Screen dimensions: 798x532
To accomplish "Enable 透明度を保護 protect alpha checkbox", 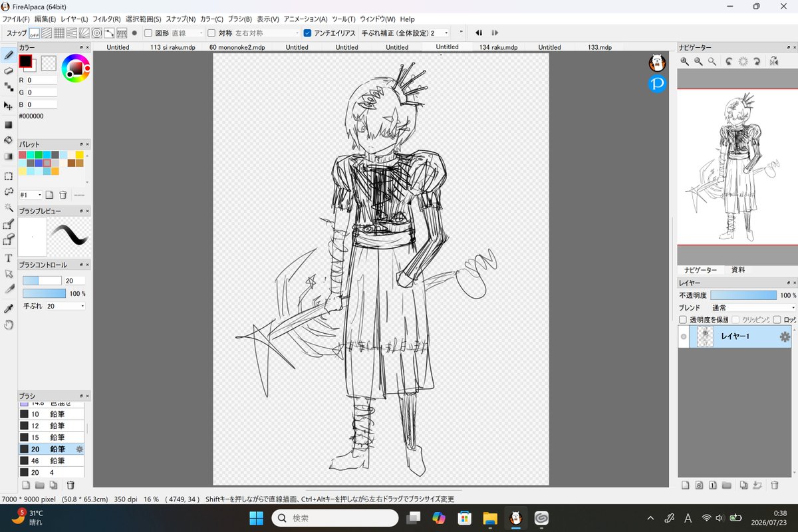I will 683,320.
